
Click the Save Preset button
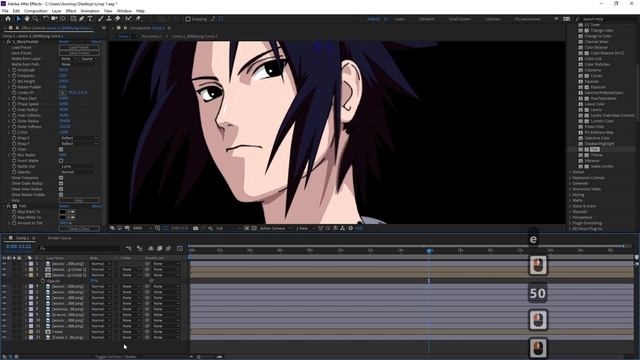79,53
